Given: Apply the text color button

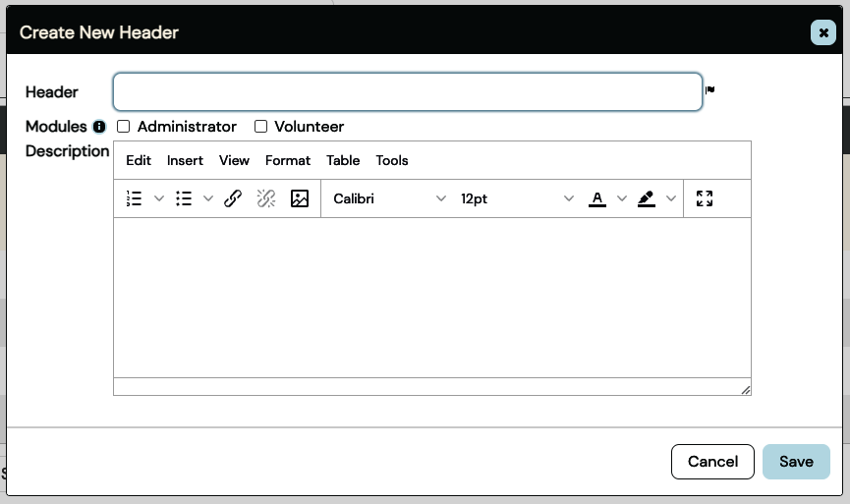Looking at the screenshot, I should [596, 198].
